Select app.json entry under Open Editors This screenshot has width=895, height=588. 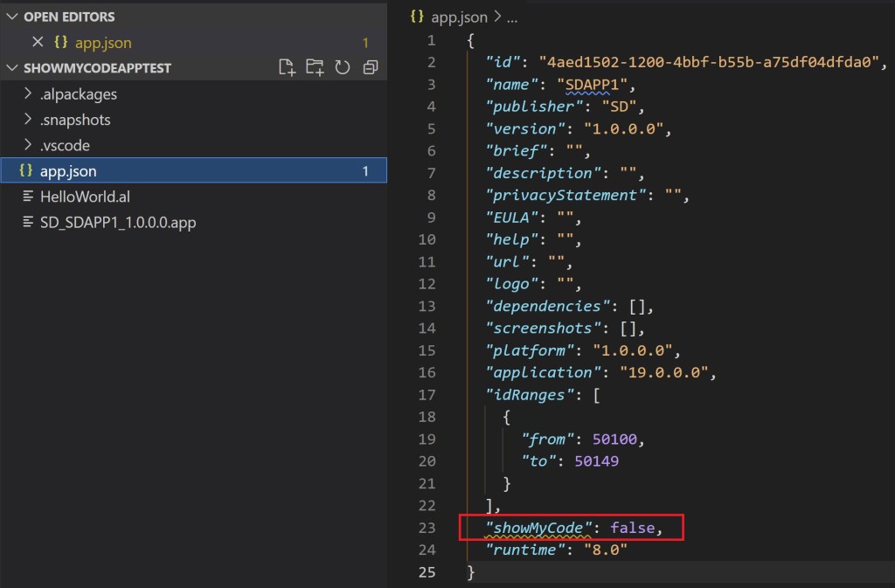click(x=103, y=42)
